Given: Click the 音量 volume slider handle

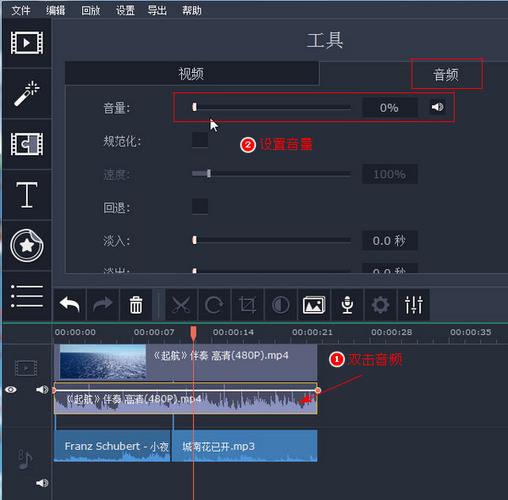Looking at the screenshot, I should [x=194, y=107].
